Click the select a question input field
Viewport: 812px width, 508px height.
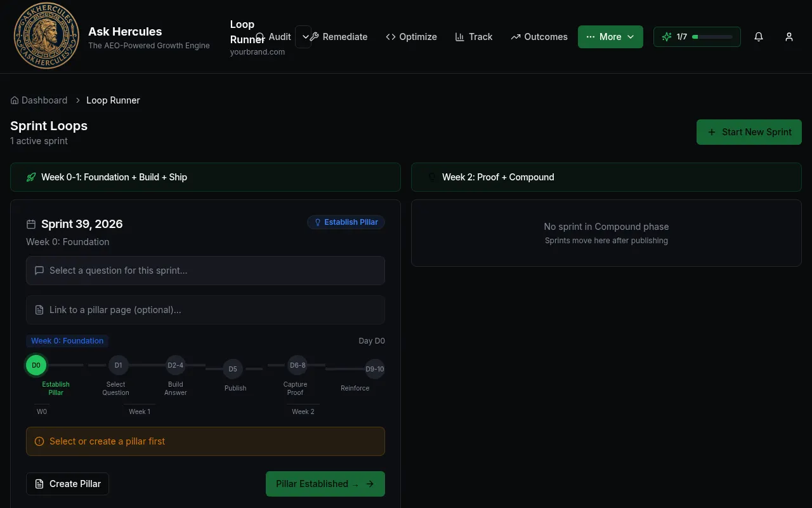[206, 271]
